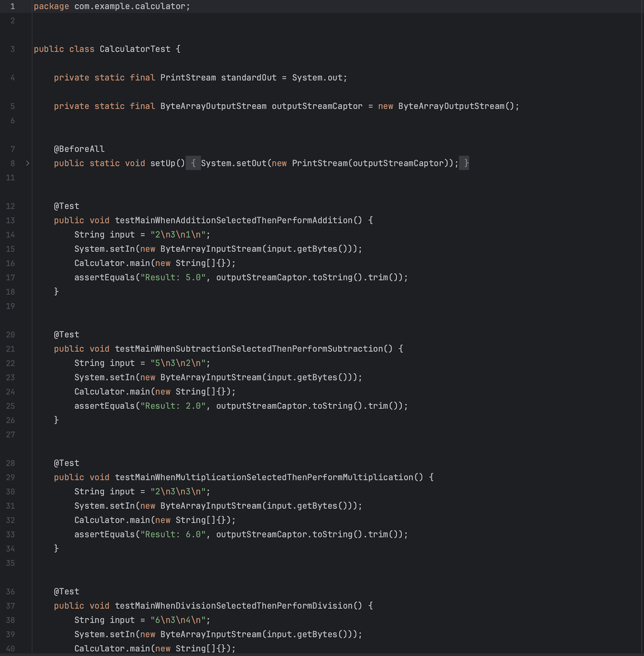Click the package name com.example.calculator
Image resolution: width=644 pixels, height=656 pixels.
click(130, 7)
